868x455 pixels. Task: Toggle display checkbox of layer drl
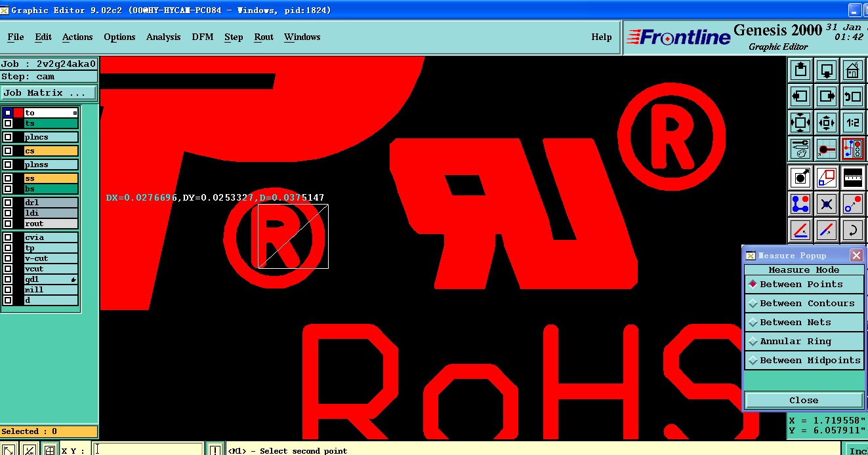[7, 203]
